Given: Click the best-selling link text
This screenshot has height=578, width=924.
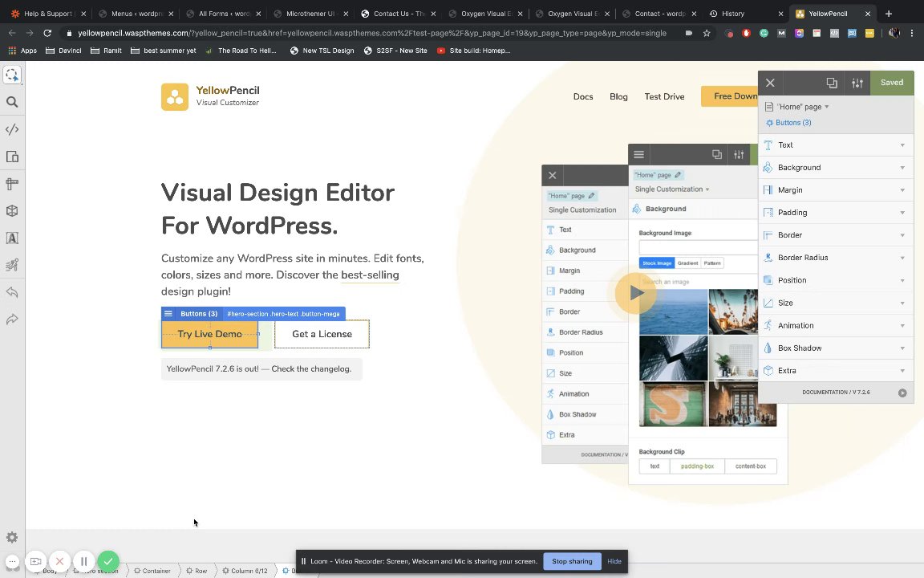Looking at the screenshot, I should click(x=370, y=275).
